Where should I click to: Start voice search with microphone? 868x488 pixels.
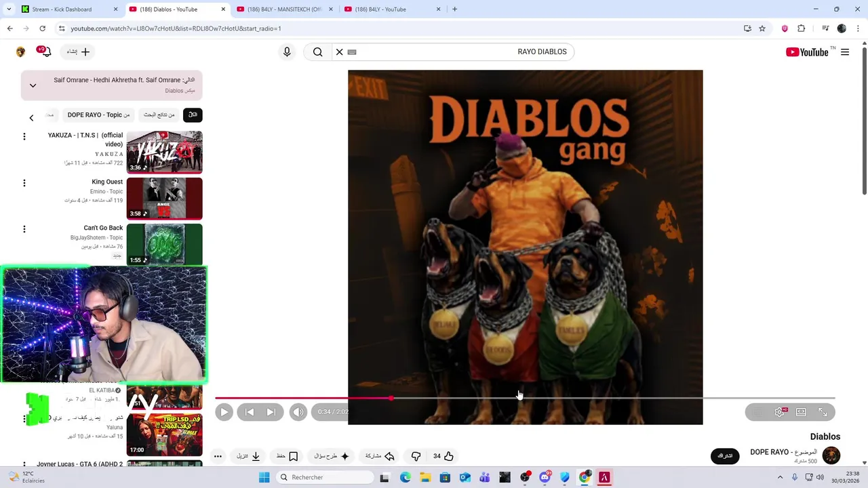tap(287, 52)
